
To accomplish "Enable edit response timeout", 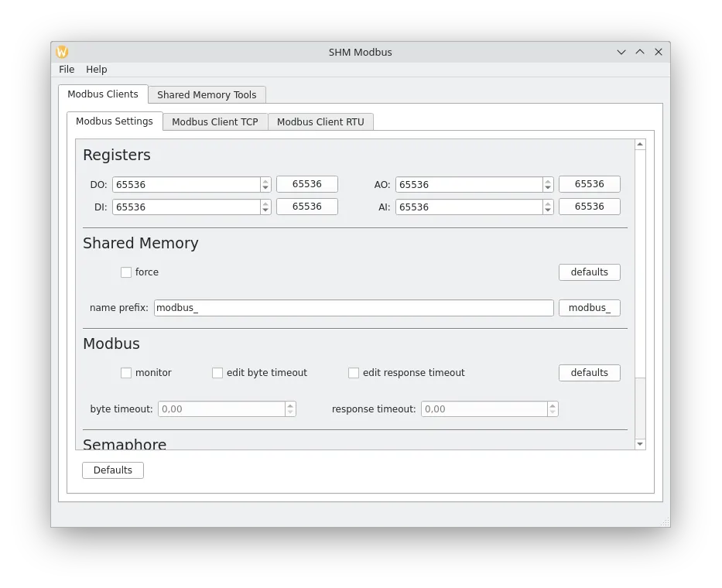I will [x=354, y=373].
